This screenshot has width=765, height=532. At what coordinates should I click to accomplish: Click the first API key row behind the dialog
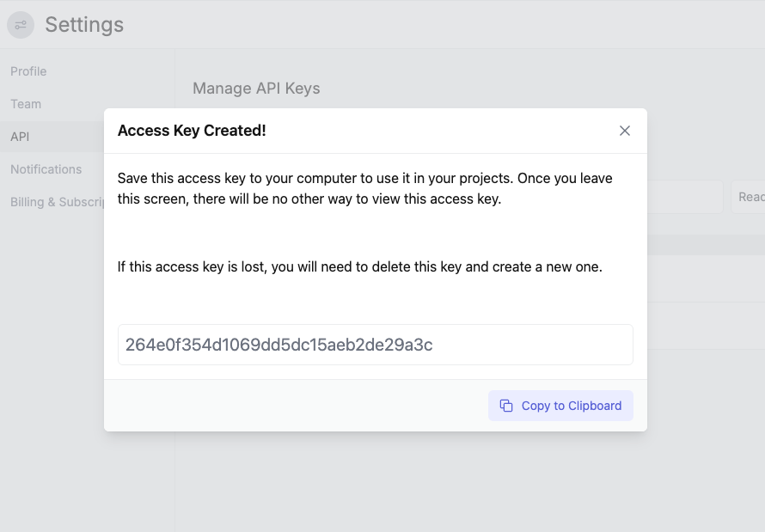click(705, 279)
